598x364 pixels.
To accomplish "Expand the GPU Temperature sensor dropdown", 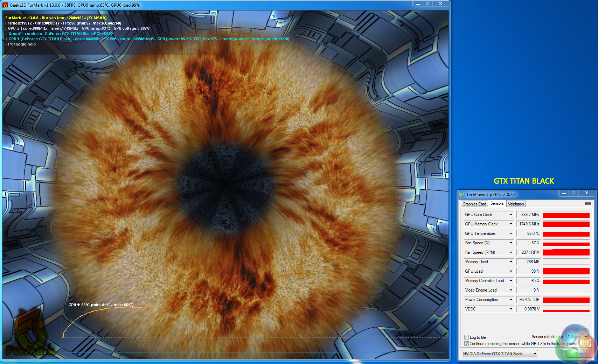I will click(511, 233).
